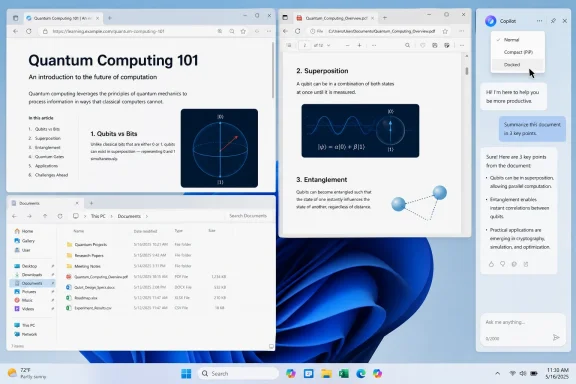Open the Windows Start menu
The width and height of the screenshot is (576, 384).
(x=186, y=374)
